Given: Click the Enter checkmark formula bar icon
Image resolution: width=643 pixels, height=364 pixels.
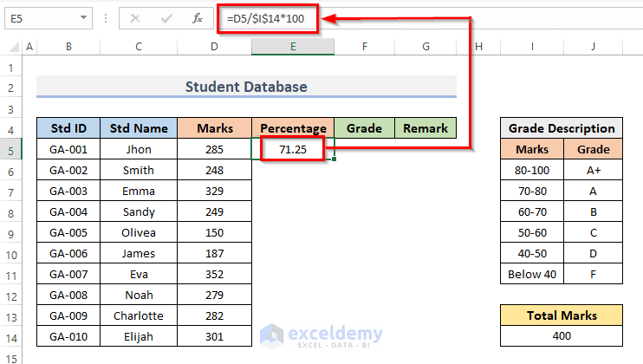Looking at the screenshot, I should point(166,17).
